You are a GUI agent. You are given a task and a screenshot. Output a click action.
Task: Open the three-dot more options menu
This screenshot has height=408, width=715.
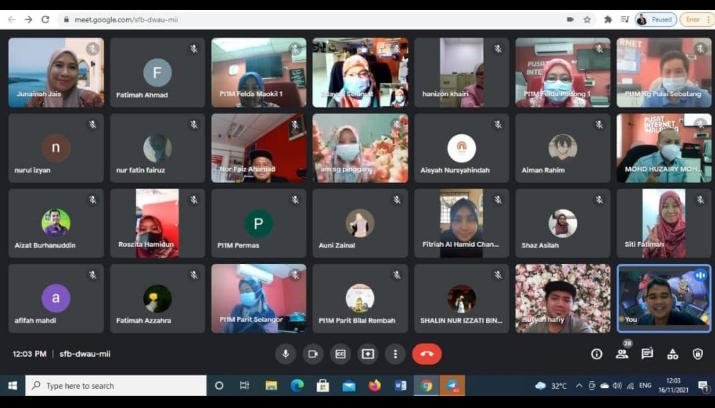pos(395,354)
